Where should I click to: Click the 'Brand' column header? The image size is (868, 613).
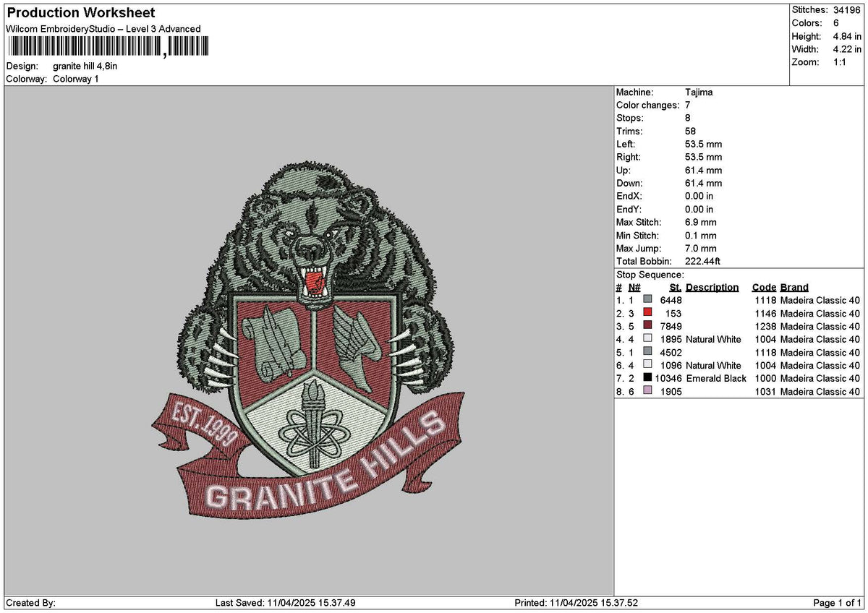pyautogui.click(x=794, y=288)
